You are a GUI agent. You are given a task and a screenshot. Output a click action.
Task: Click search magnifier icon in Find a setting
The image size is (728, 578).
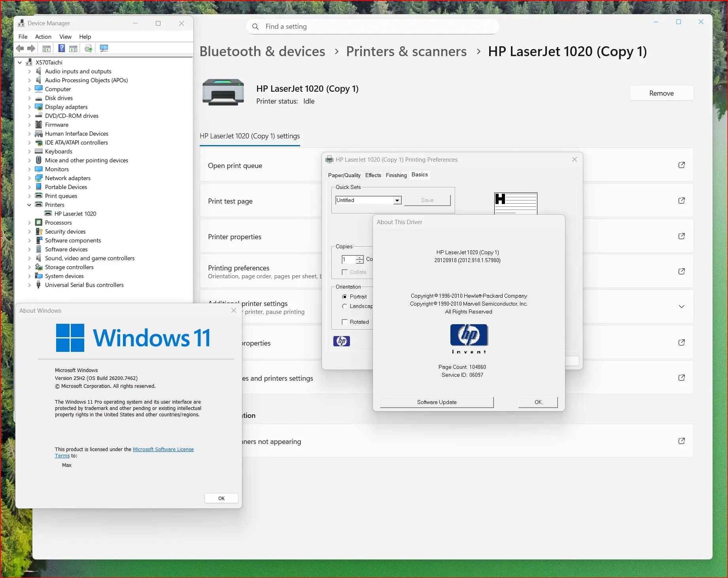[x=255, y=26]
